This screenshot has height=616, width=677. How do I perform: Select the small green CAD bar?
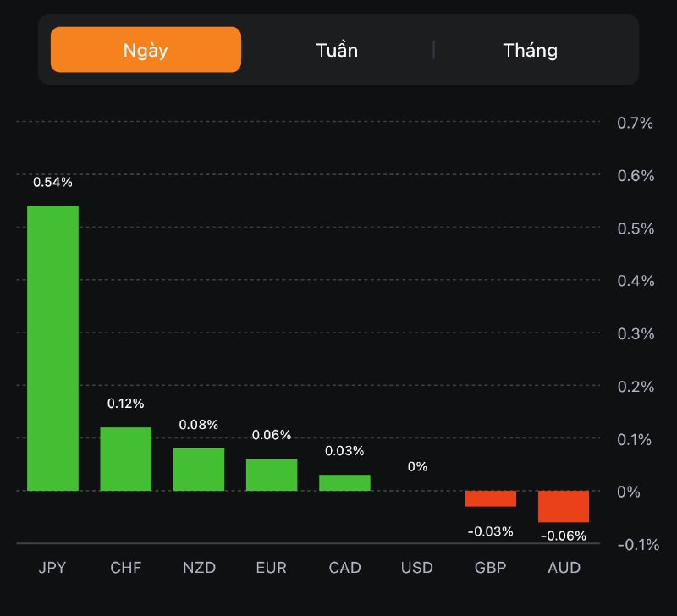(x=344, y=482)
